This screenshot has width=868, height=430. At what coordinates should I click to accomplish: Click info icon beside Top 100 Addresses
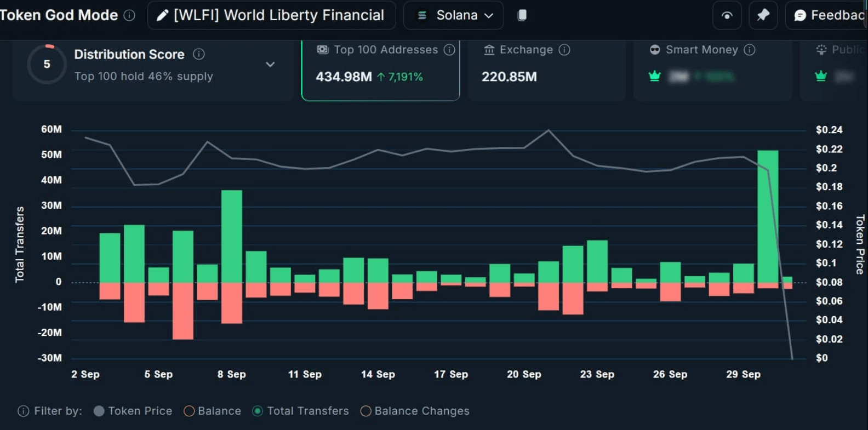click(x=449, y=50)
